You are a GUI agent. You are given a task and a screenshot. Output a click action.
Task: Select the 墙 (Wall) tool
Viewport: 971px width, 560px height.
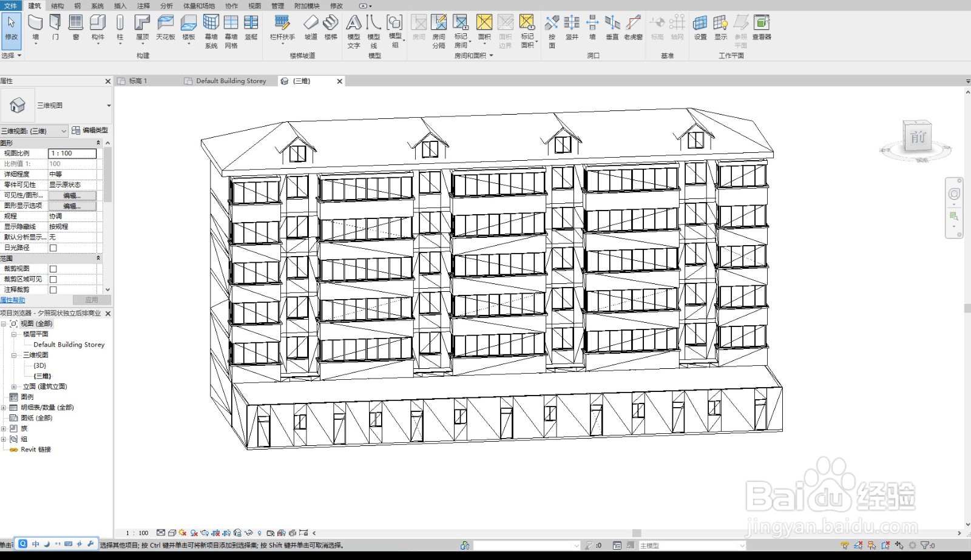tap(35, 29)
